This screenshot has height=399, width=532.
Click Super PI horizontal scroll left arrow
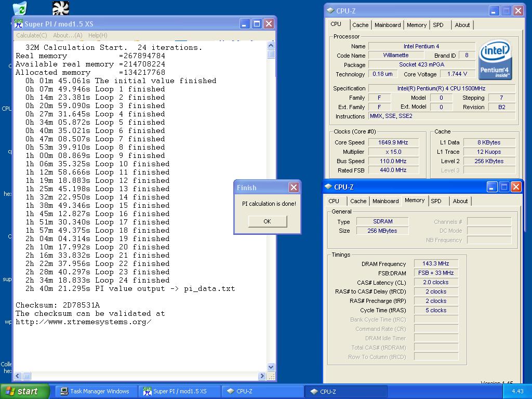tap(18, 376)
